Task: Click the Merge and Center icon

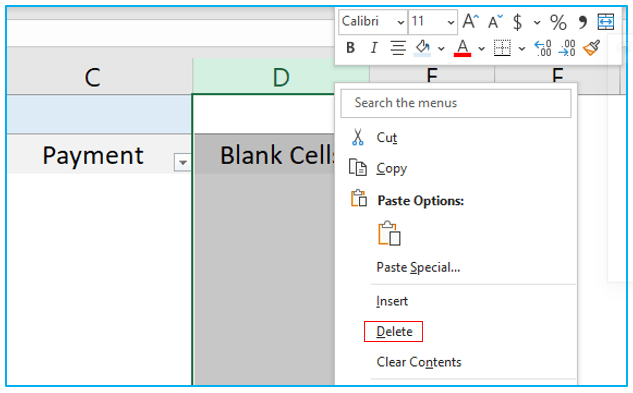Action: (x=606, y=21)
